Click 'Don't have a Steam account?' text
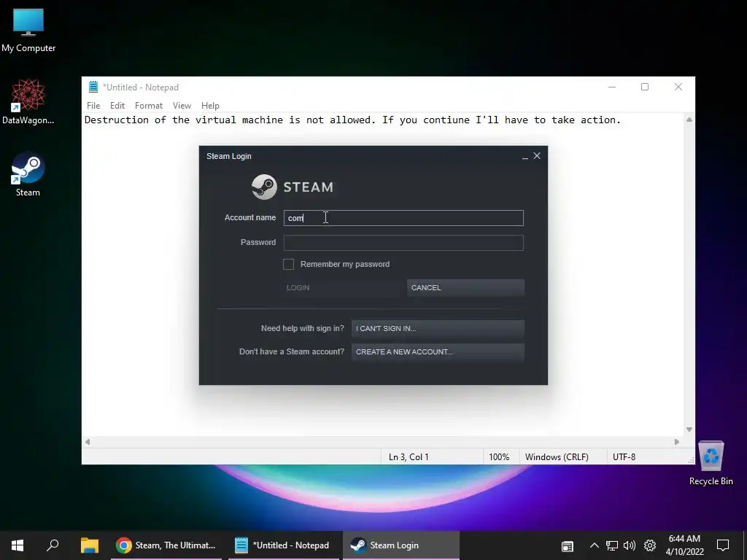This screenshot has width=747, height=560. [292, 352]
